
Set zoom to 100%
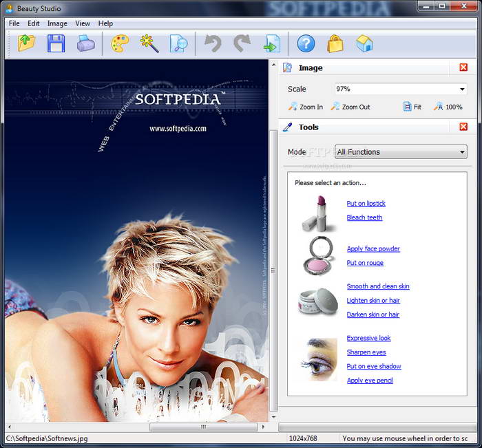pos(448,107)
